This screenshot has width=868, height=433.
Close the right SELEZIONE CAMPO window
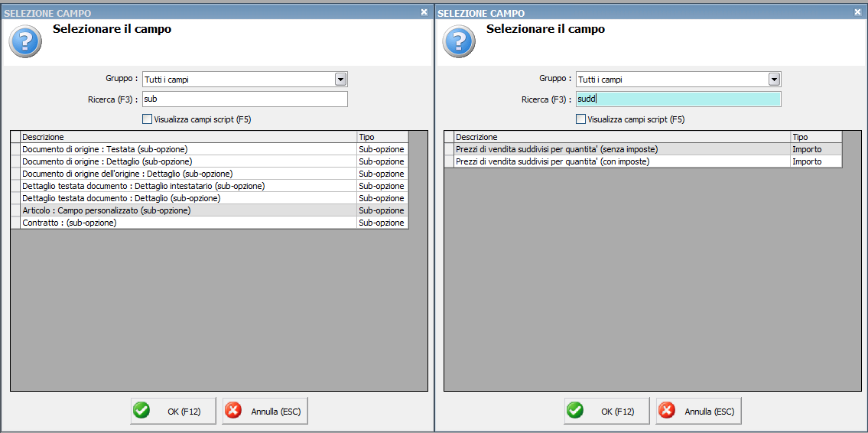coord(858,12)
